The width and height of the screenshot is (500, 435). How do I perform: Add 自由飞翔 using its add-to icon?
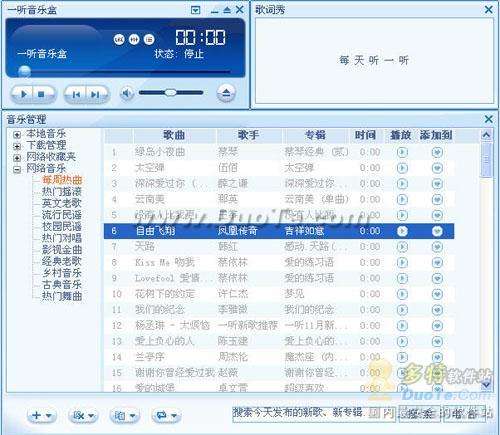pyautogui.click(x=437, y=231)
